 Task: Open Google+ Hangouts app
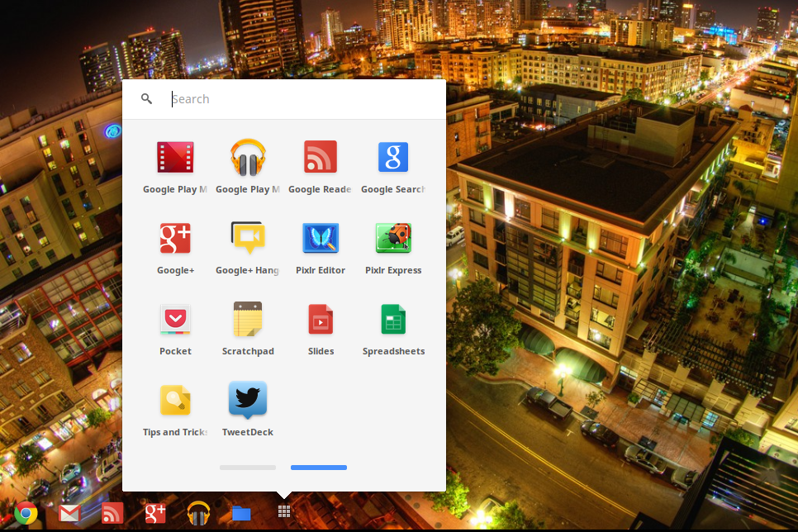[x=248, y=238]
